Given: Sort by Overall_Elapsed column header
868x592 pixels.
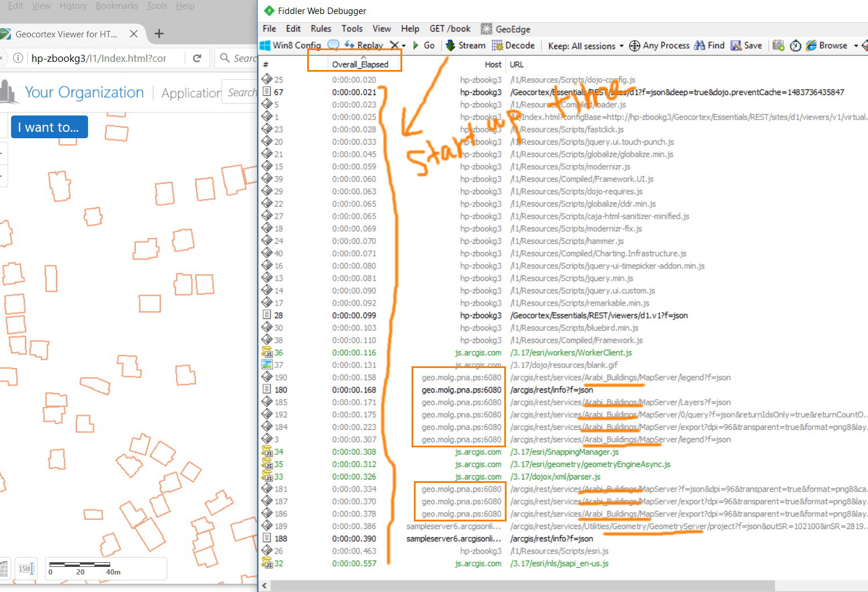Looking at the screenshot, I should (360, 64).
